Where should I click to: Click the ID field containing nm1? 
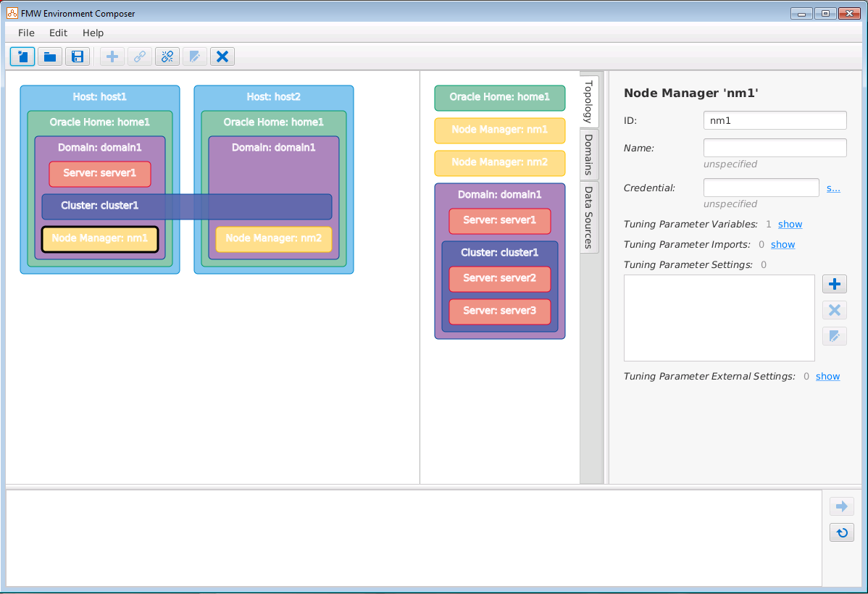775,121
